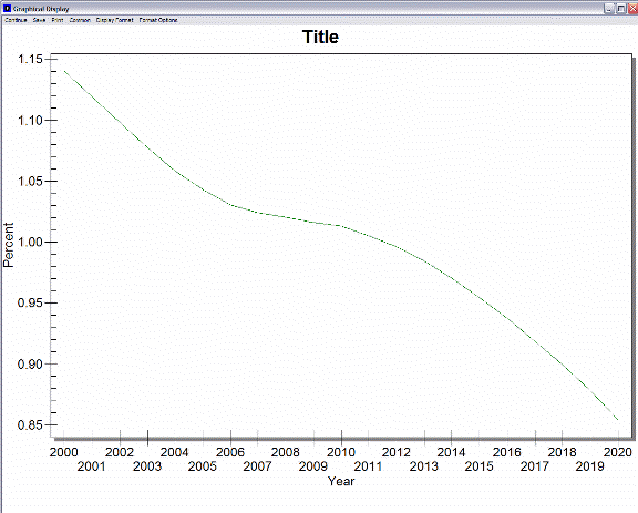Screen dimensions: 638x513
Task: Open the Display Format menu
Action: [114, 20]
